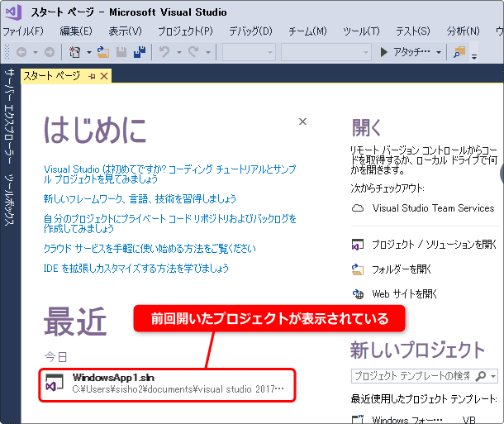The height and width of the screenshot is (424, 504).
Task: Click the Save All icon
Action: [x=140, y=52]
